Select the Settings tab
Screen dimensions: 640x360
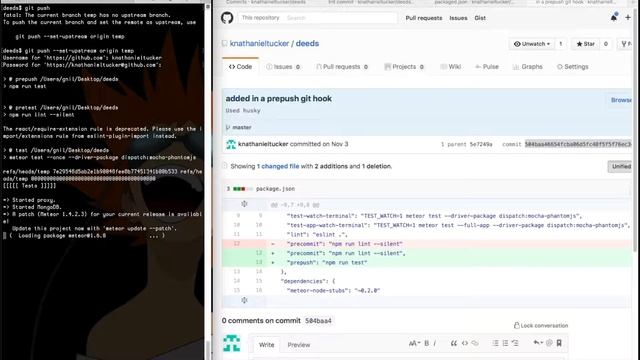click(573, 67)
